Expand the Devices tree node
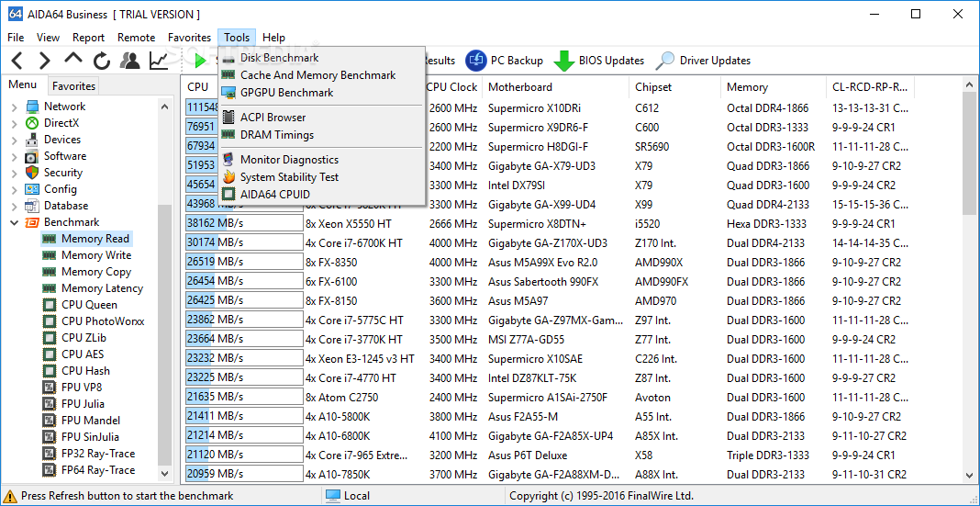Image resolution: width=980 pixels, height=506 pixels. pos(14,140)
